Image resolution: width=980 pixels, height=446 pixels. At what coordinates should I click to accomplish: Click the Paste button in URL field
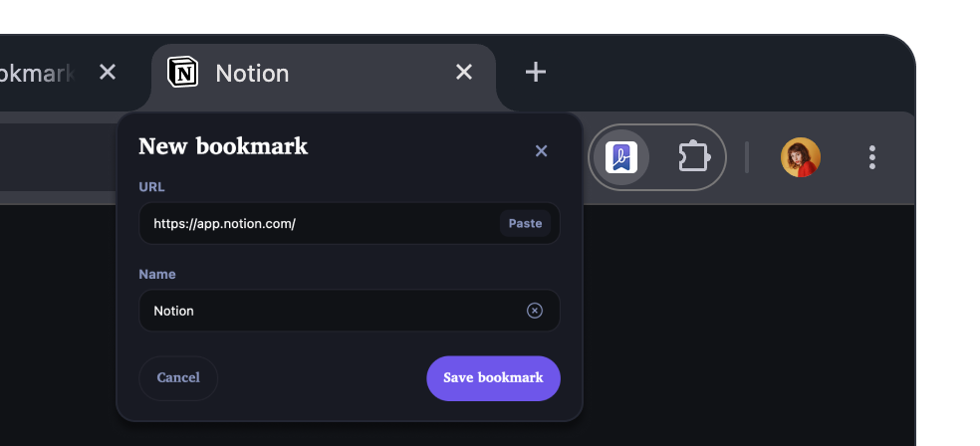525,224
